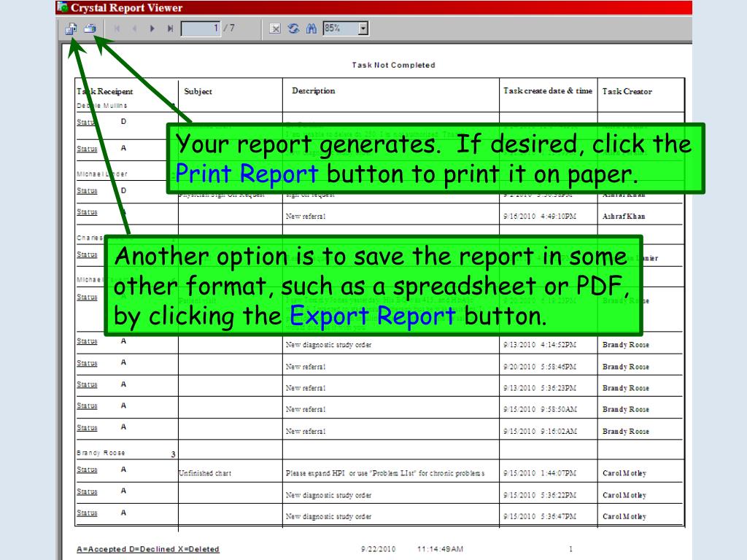Click Status in the 9:58:50AM referral row
The height and width of the screenshot is (560, 747).
87,405
